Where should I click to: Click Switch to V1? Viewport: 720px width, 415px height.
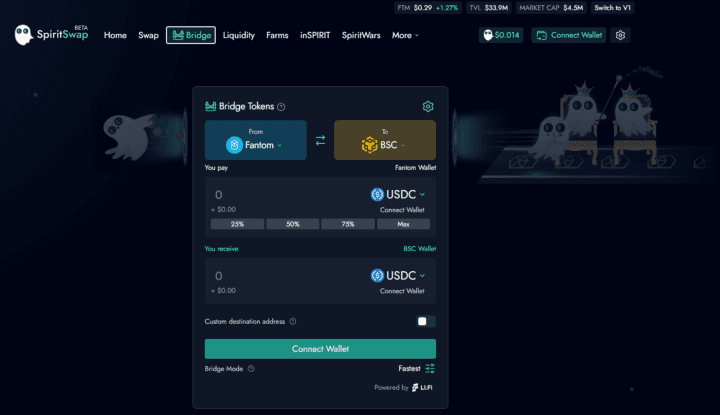point(612,8)
